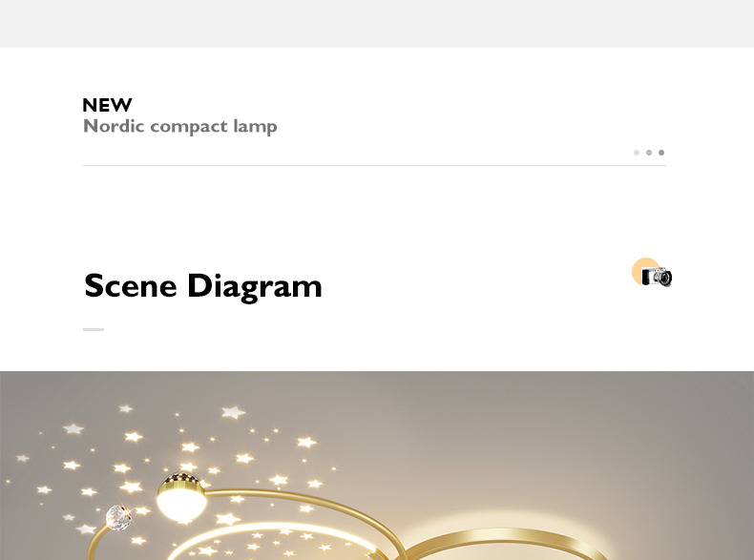The height and width of the screenshot is (560, 754).
Task: Click the glowing star projector globe
Action: click(x=181, y=498)
